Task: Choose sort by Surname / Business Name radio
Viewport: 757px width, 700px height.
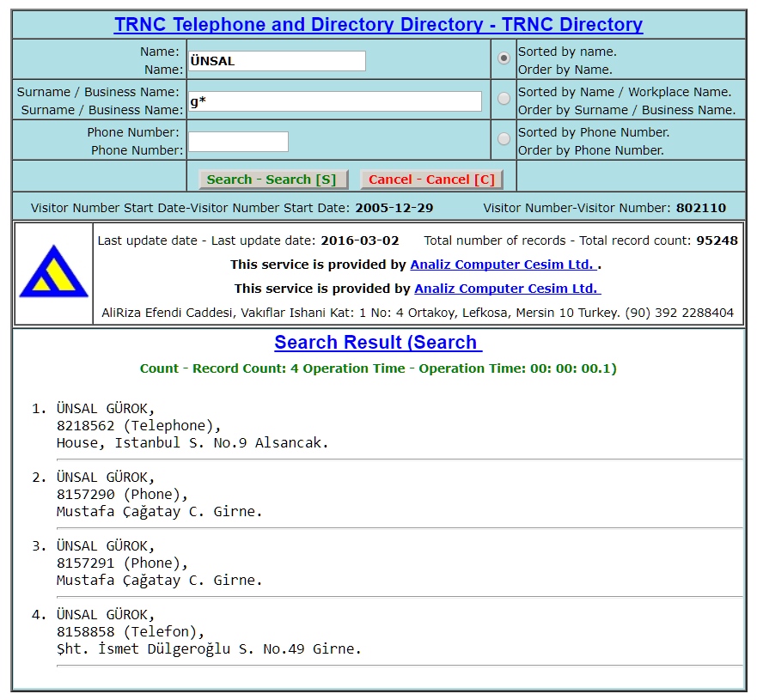Action: (504, 99)
